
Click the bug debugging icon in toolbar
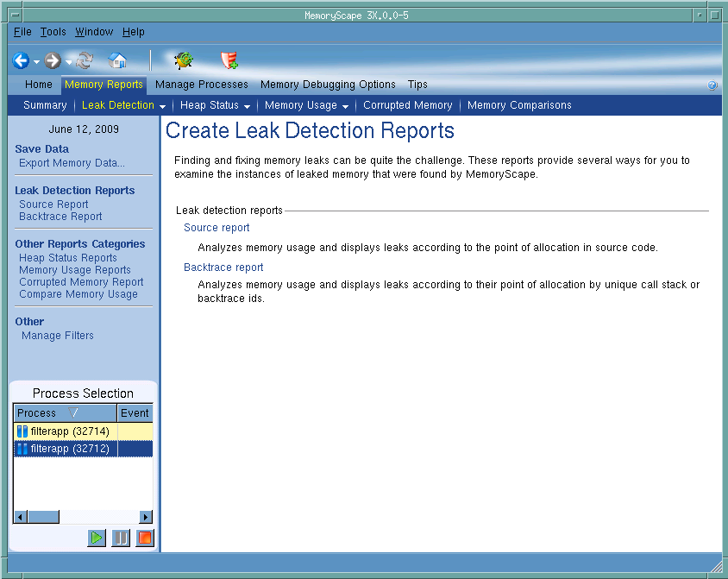(x=183, y=60)
